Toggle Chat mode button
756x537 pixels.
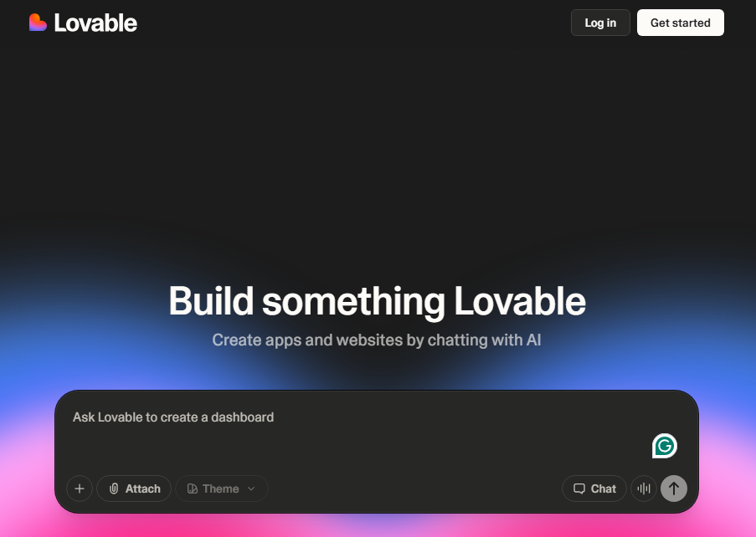pos(594,488)
